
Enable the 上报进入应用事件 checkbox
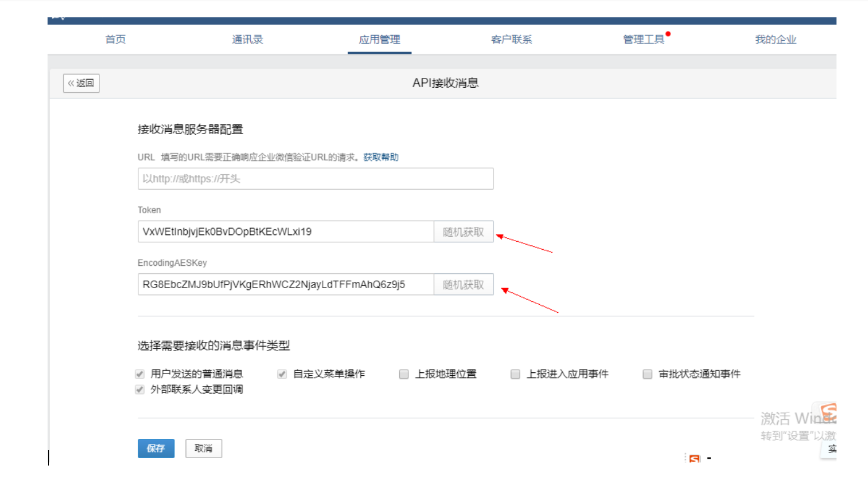coord(515,374)
